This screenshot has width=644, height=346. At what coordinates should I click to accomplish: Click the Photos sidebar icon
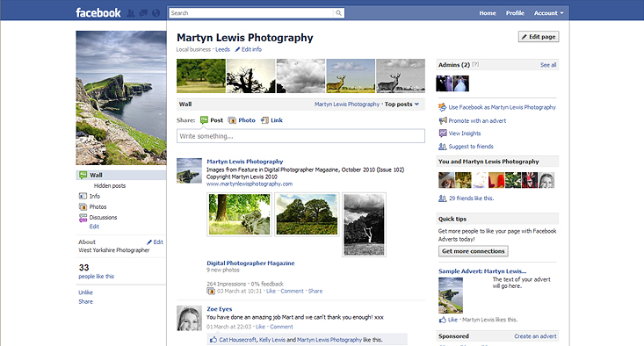[83, 207]
